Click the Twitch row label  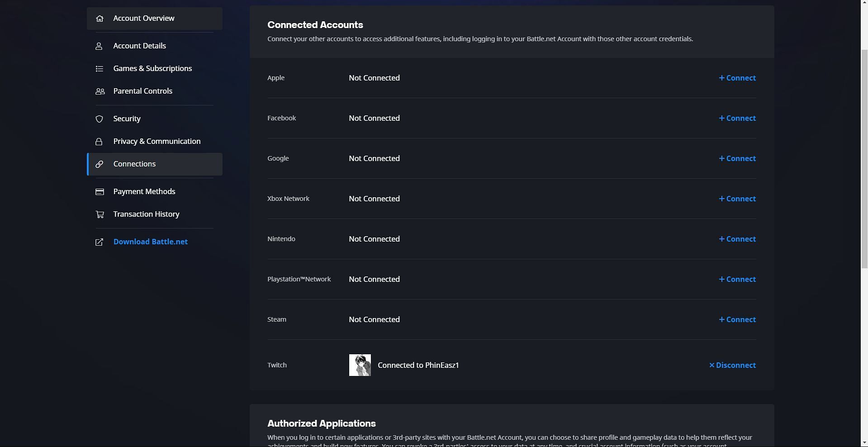[277, 365]
